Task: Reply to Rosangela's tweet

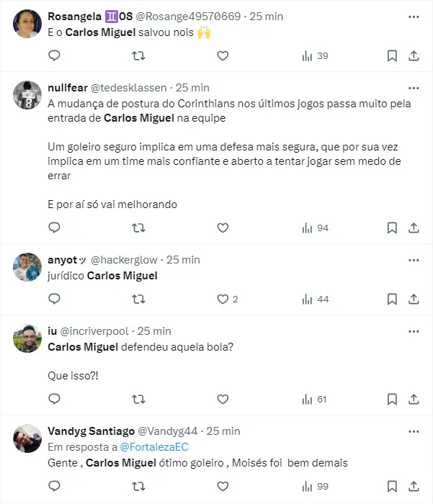Action: coord(54,56)
